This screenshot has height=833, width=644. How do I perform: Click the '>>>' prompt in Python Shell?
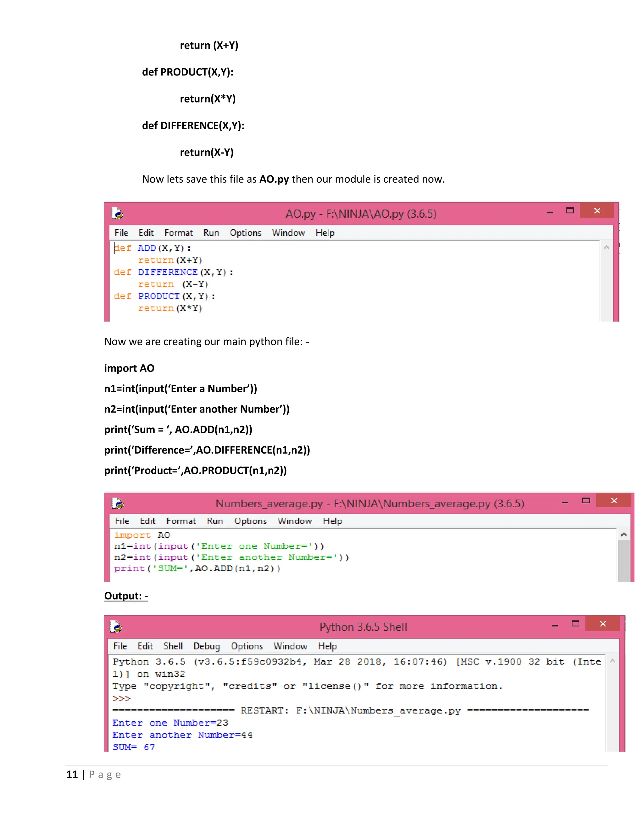122,698
